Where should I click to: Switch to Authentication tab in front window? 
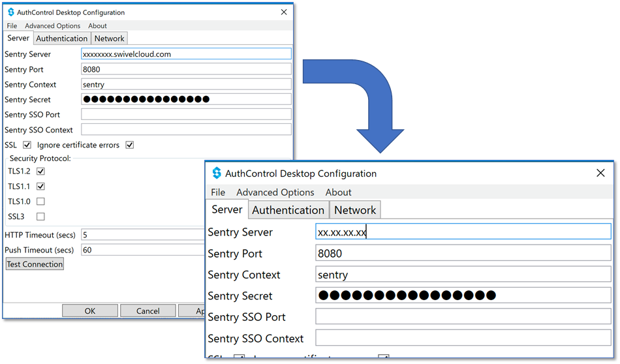tap(288, 210)
